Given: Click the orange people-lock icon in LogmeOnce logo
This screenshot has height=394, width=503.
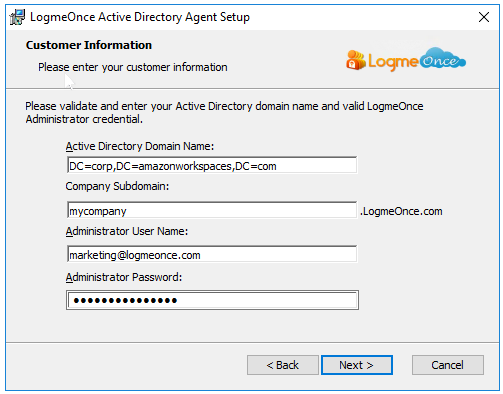Looking at the screenshot, I should (356, 60).
